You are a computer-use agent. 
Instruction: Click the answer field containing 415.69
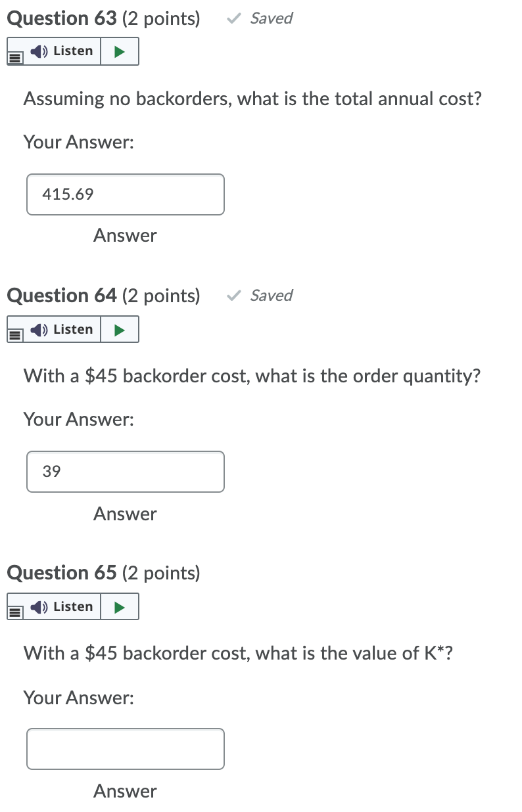[x=125, y=194]
